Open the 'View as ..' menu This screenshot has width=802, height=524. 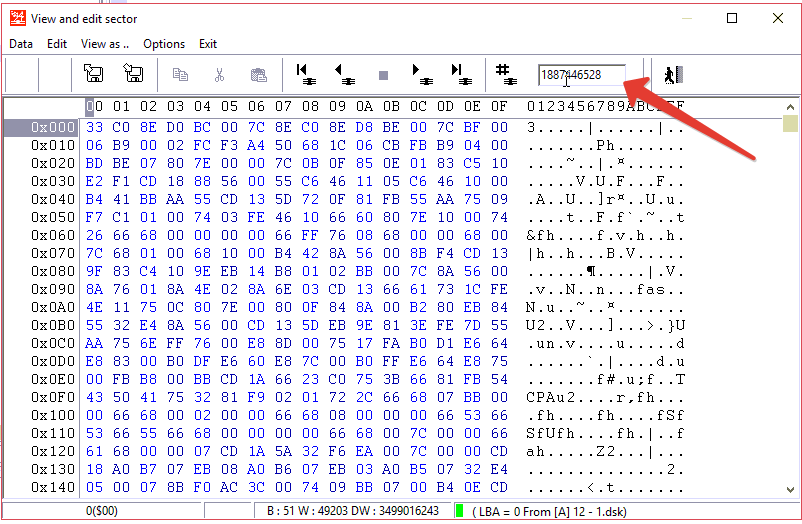click(105, 44)
